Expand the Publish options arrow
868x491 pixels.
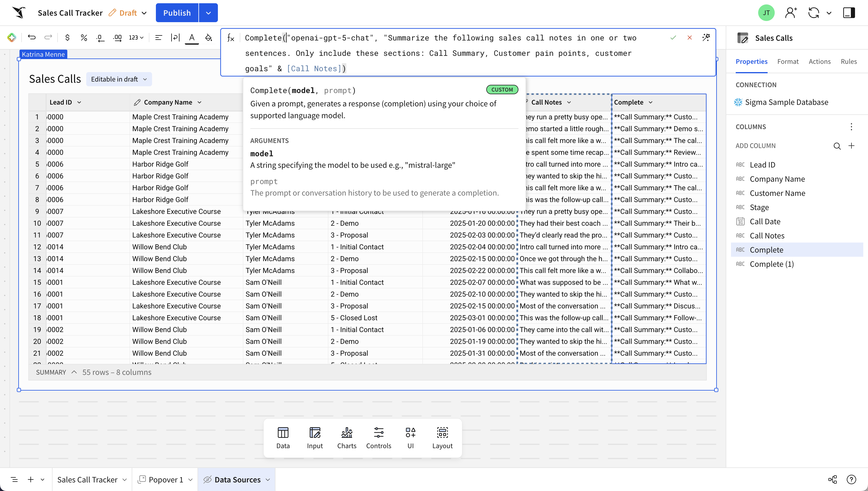208,13
